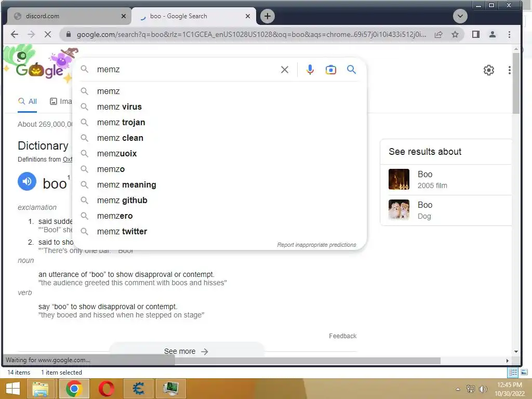This screenshot has height=399, width=532.
Task: Switch to the discord.com tab
Action: [69, 16]
